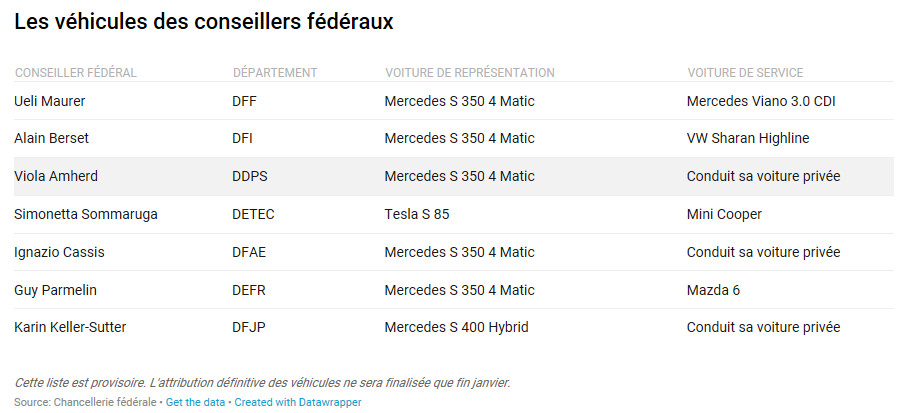The width and height of the screenshot is (909, 413).
Task: Open the 'Get the data' link
Action: click(x=195, y=402)
